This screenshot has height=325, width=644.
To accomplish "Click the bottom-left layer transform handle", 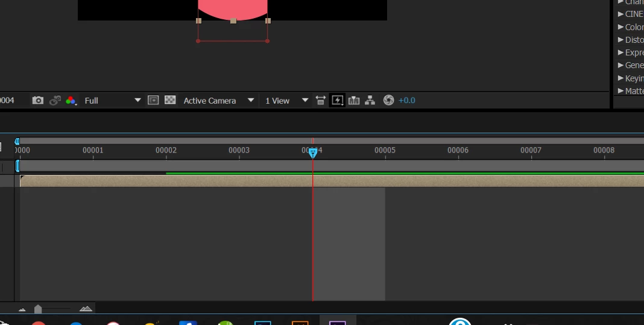I will click(199, 21).
